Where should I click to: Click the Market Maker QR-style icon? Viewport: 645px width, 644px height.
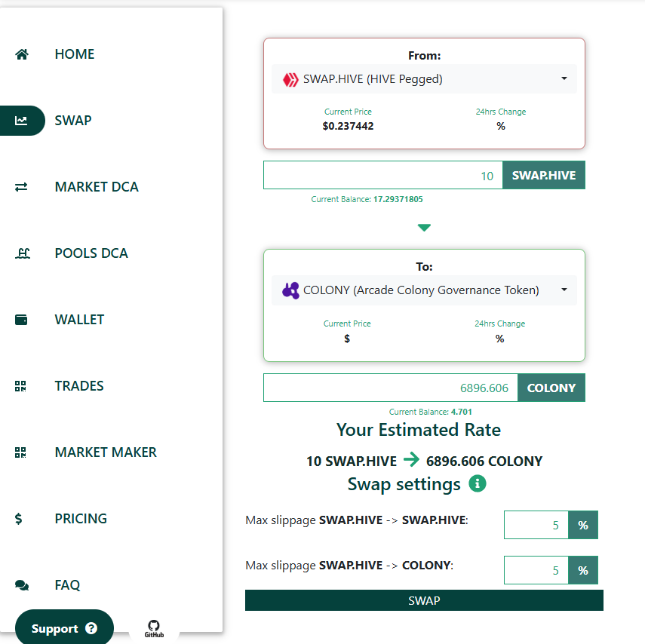click(x=20, y=452)
